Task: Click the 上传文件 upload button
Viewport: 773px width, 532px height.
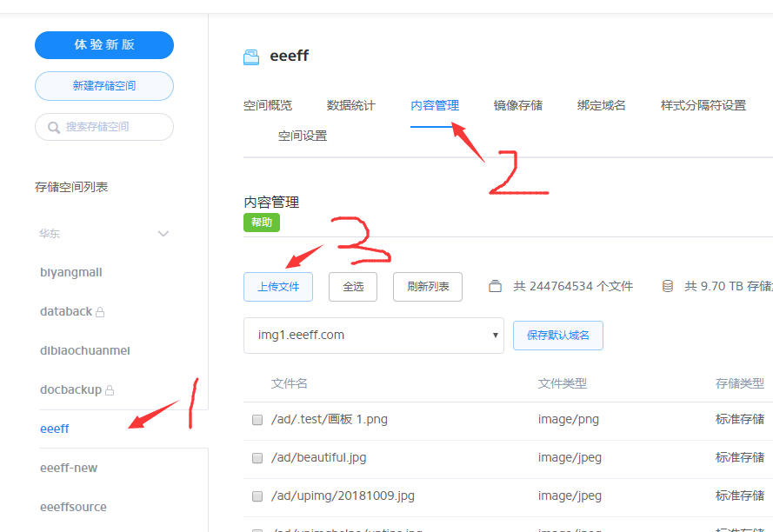Action: coord(278,286)
